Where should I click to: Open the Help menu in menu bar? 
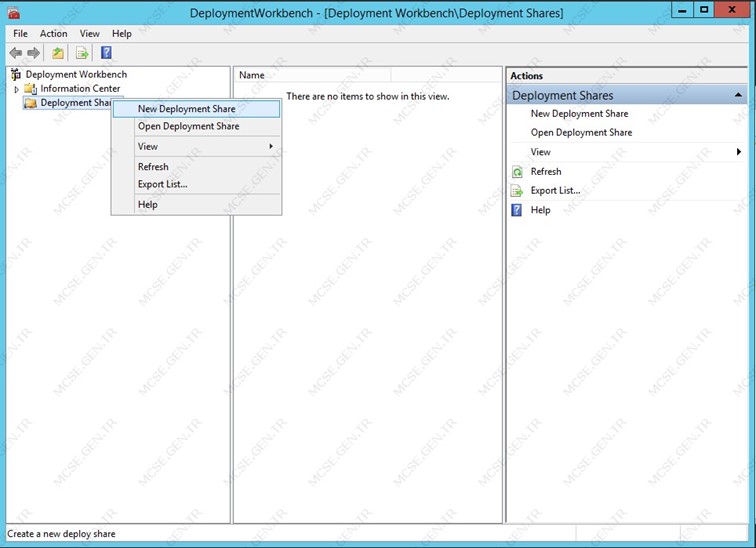[122, 33]
